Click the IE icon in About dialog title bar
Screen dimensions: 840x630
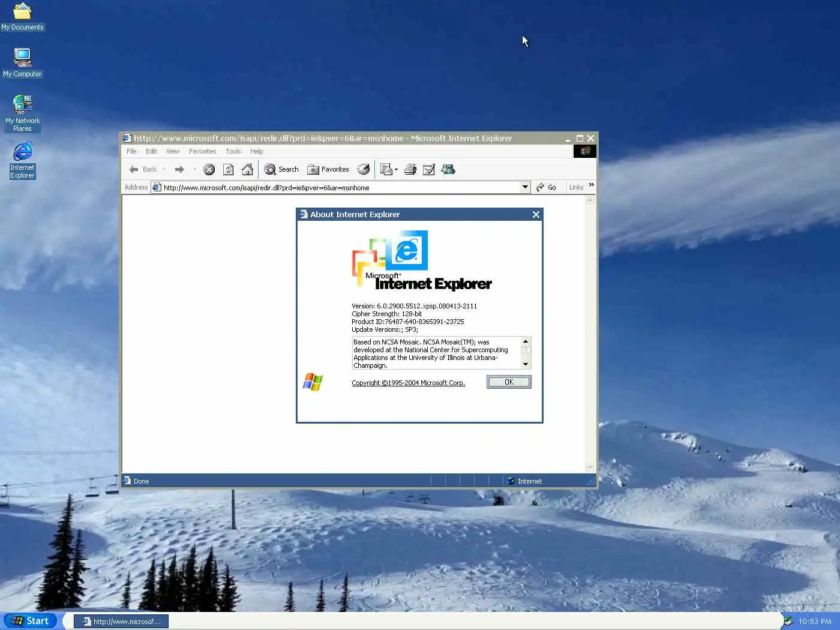click(x=304, y=214)
